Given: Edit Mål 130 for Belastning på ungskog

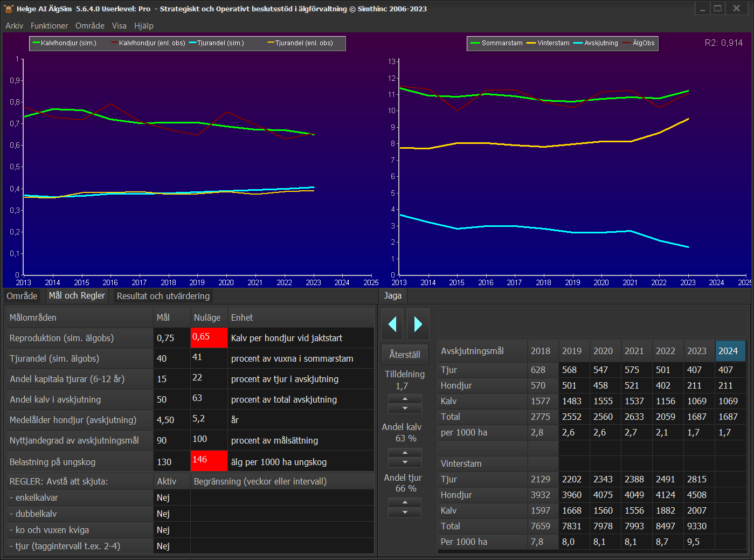Looking at the screenshot, I should [x=172, y=462].
